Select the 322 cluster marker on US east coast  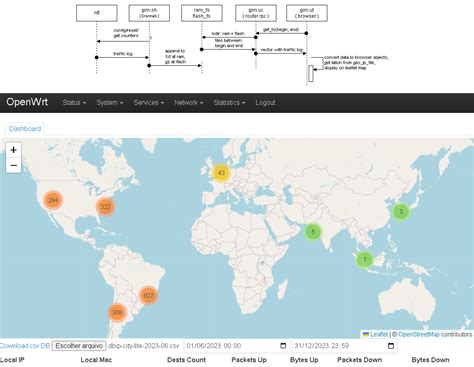[105, 207]
